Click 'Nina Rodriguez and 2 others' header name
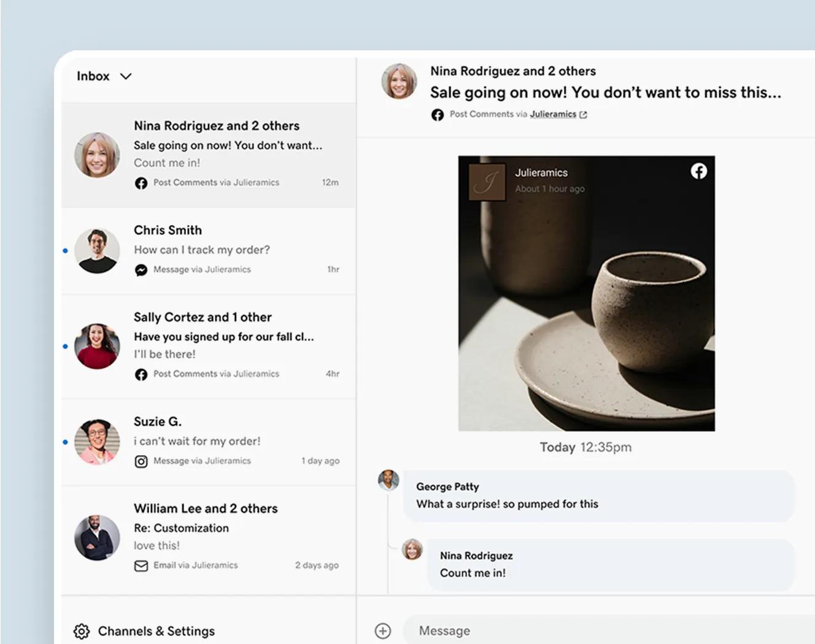Image resolution: width=815 pixels, height=644 pixels. click(x=513, y=71)
